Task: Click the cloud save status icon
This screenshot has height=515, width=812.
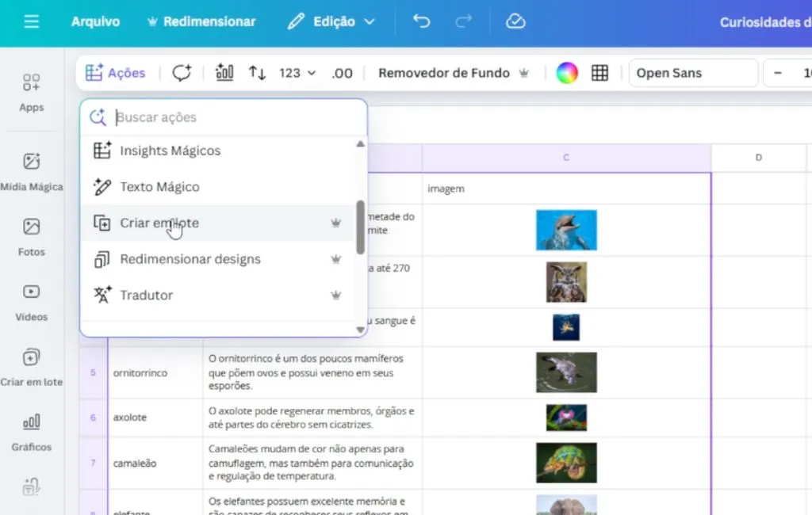Action: [515, 21]
